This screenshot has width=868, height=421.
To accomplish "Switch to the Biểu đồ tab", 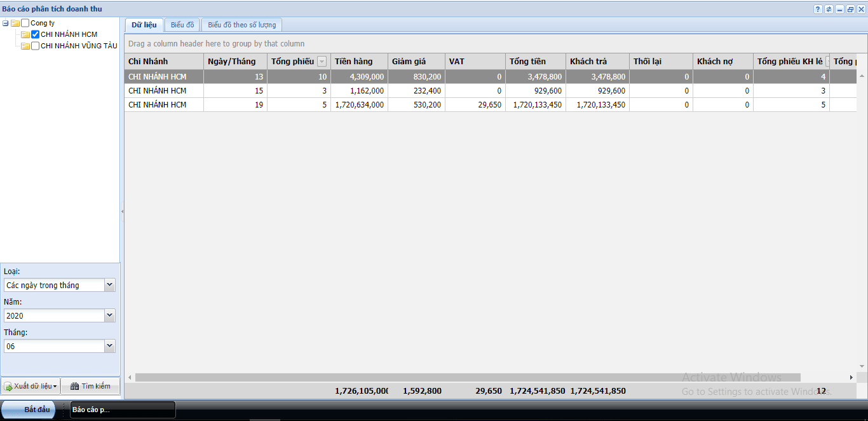I will pyautogui.click(x=182, y=25).
